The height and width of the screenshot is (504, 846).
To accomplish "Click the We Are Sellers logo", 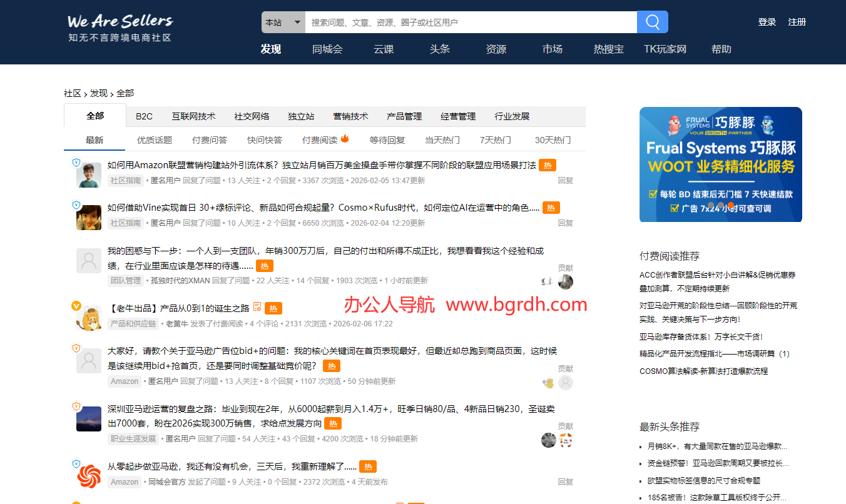I will coord(120,28).
